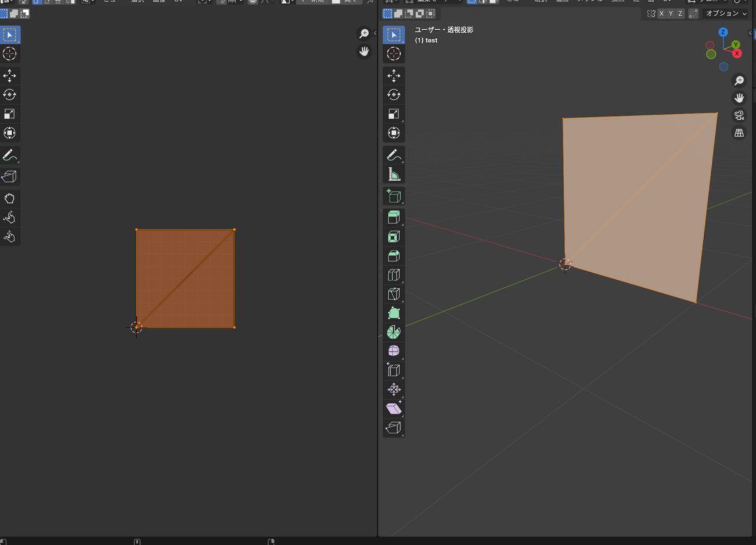Viewport: 756px width, 545px height.
Task: Activate the Spin tool
Action: [x=394, y=332]
